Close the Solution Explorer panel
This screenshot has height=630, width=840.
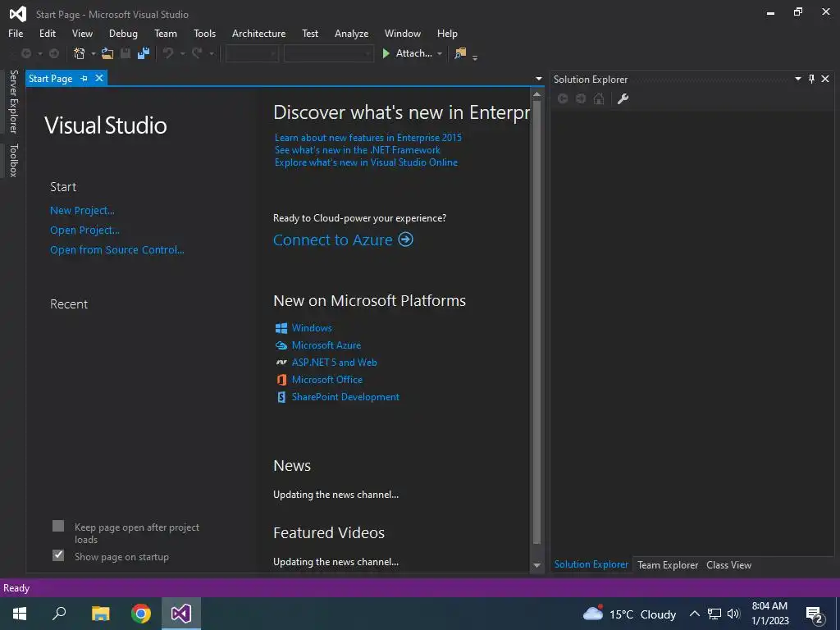coord(825,79)
